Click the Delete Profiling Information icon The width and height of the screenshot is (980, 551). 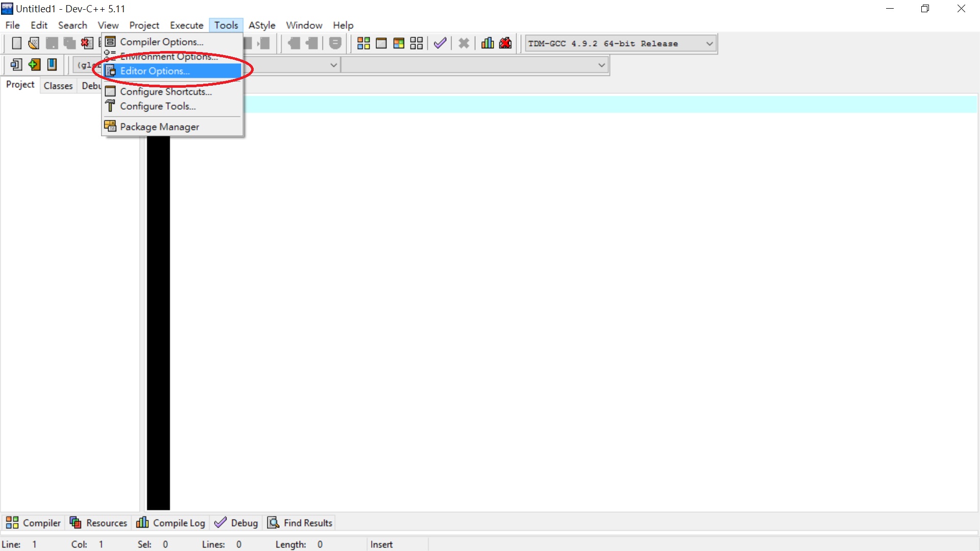pos(505,43)
